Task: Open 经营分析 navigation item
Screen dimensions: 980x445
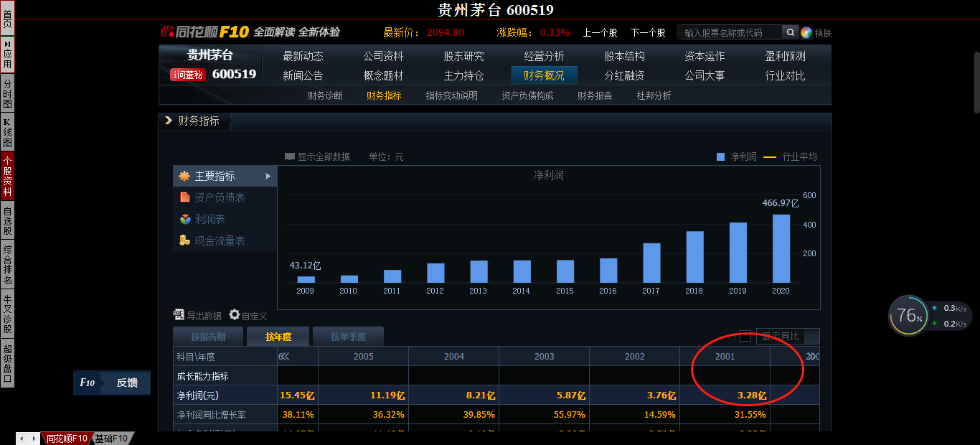Action: coord(545,56)
